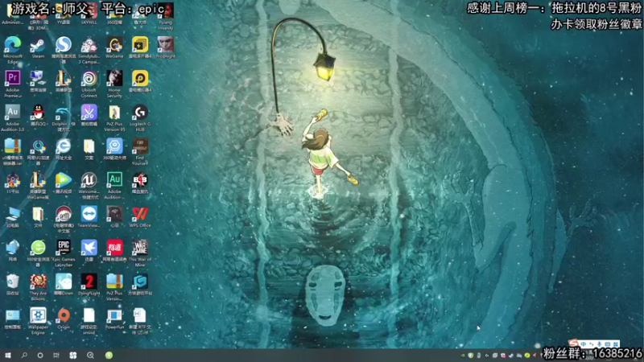Launch Epic Games Launcher
The width and height of the screenshot is (644, 362).
(x=64, y=248)
